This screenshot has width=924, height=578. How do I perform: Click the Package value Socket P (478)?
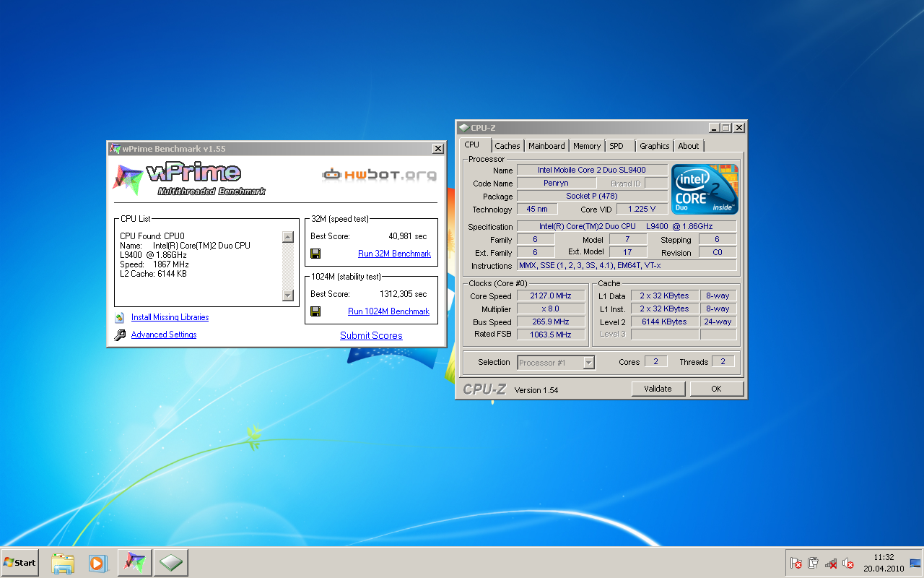click(x=592, y=197)
